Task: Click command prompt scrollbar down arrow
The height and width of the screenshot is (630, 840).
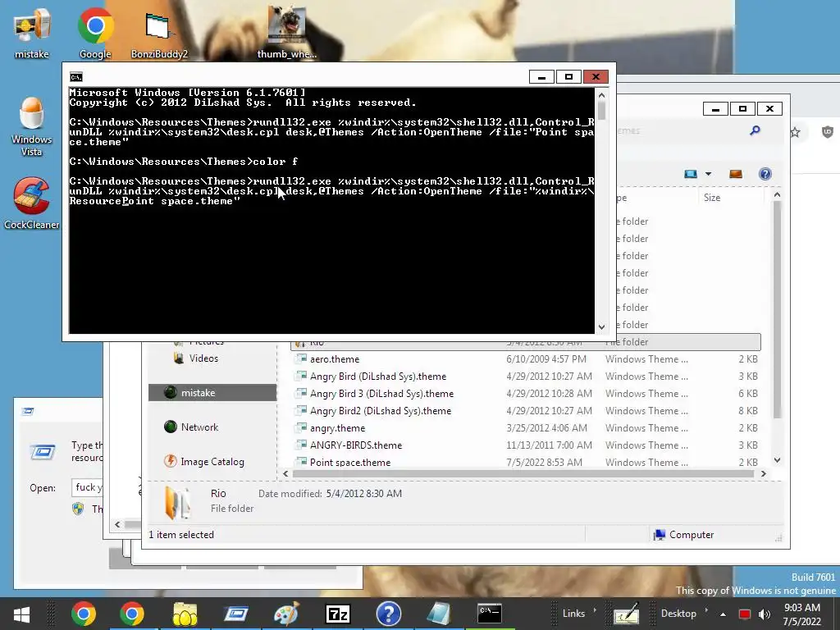Action: [x=601, y=326]
